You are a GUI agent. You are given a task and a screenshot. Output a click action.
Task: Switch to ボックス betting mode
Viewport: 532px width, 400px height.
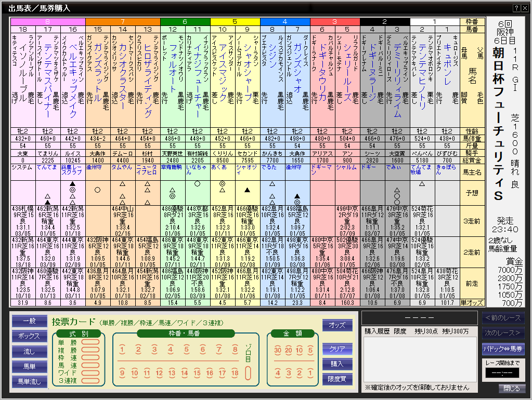(29, 336)
